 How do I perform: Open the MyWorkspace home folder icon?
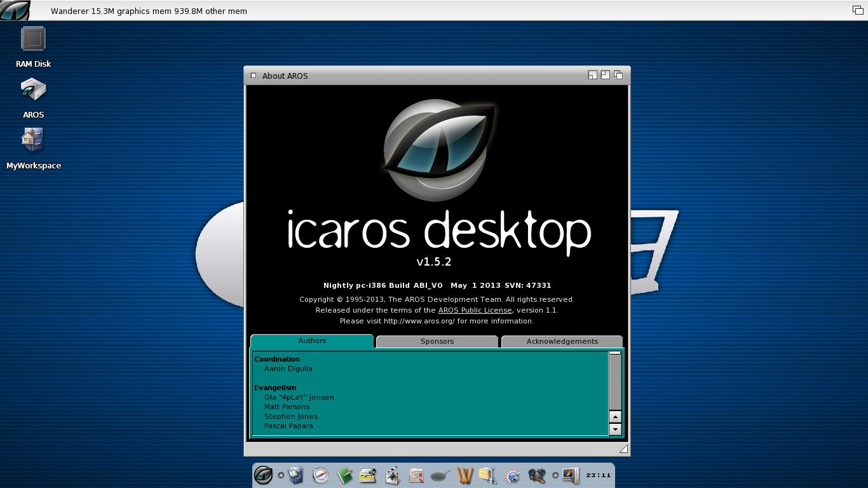[x=32, y=140]
